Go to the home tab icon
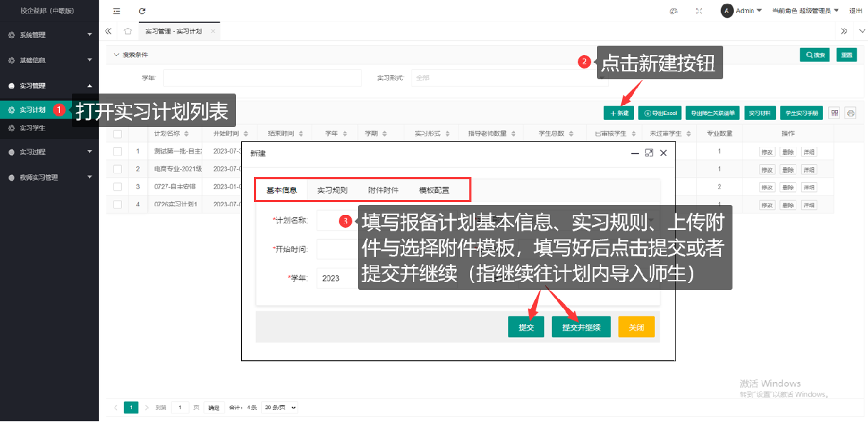Viewport: 868px width, 422px height. tap(128, 31)
